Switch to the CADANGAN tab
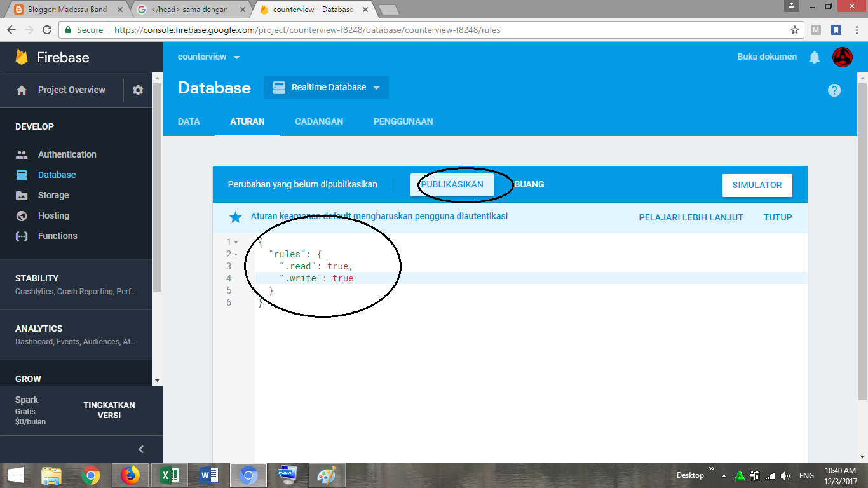 coord(319,121)
